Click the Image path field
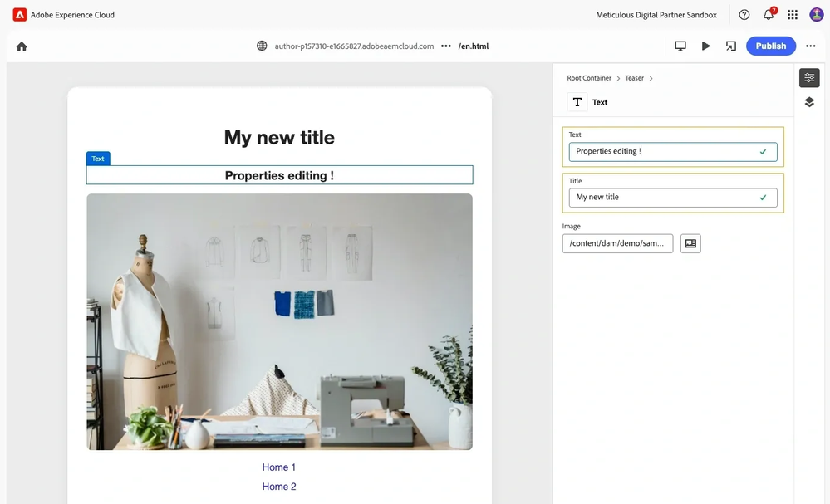Screen dimensions: 830x504 617,243
